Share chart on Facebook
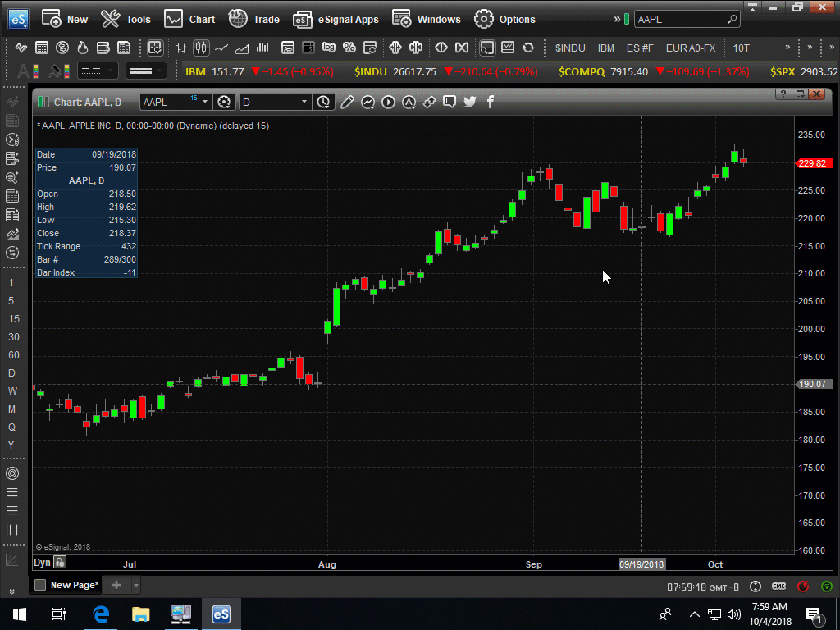 pyautogui.click(x=491, y=102)
